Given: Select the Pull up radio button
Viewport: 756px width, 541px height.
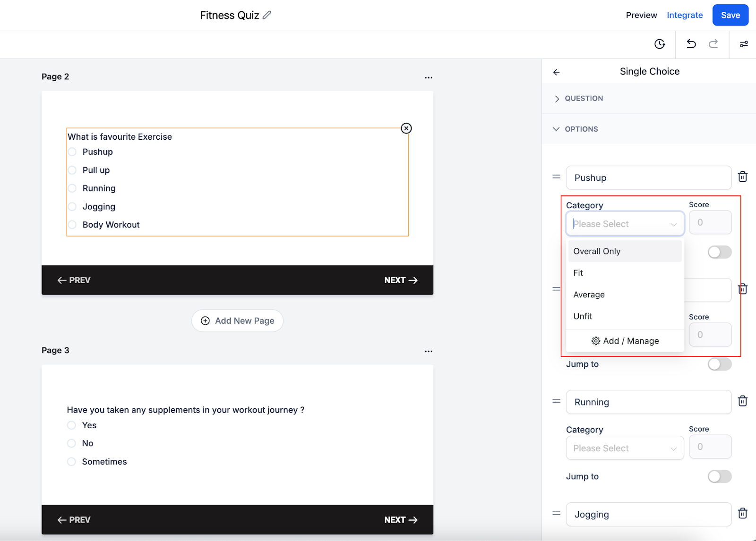Looking at the screenshot, I should click(x=72, y=170).
